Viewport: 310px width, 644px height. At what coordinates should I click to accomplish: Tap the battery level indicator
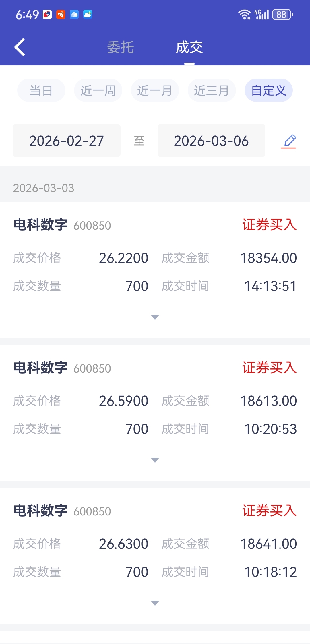(282, 14)
